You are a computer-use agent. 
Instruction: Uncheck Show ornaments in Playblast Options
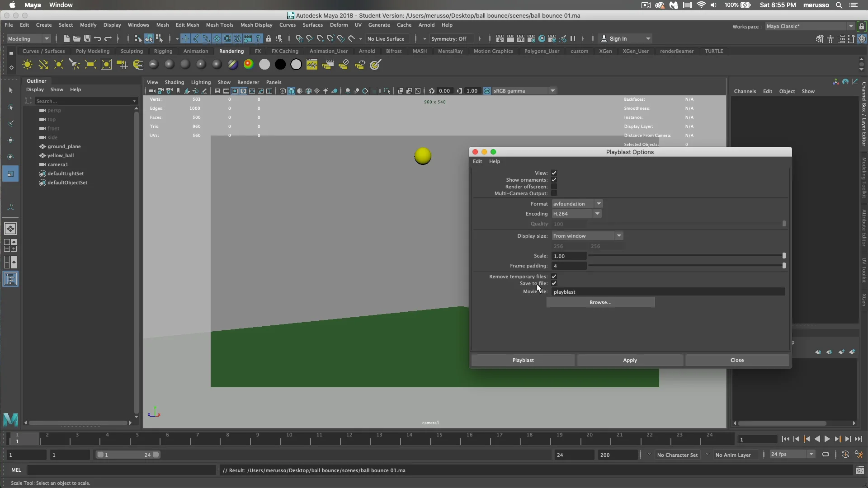(x=554, y=179)
